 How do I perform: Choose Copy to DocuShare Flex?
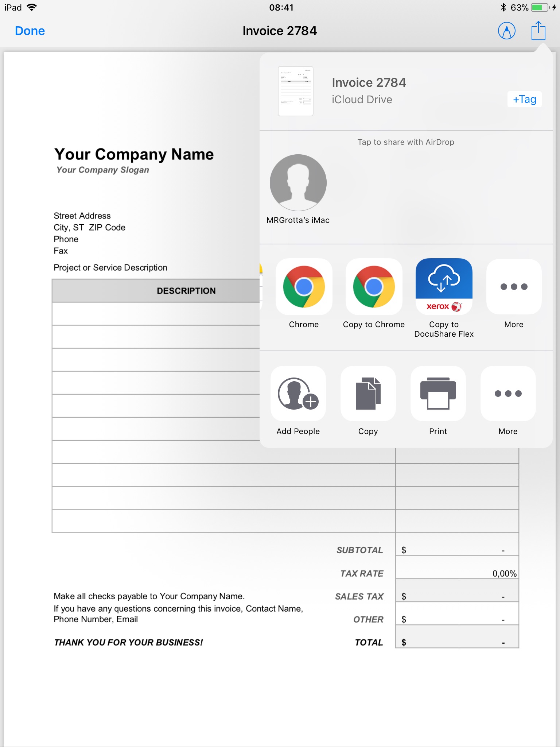coord(444,287)
